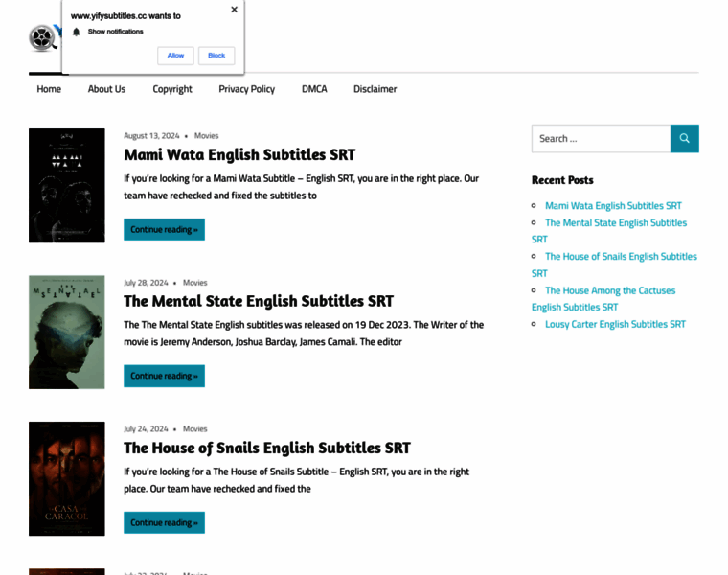Open the Mami Wata poster thumbnail
Screen dimensions: 728x575
[x=66, y=185]
